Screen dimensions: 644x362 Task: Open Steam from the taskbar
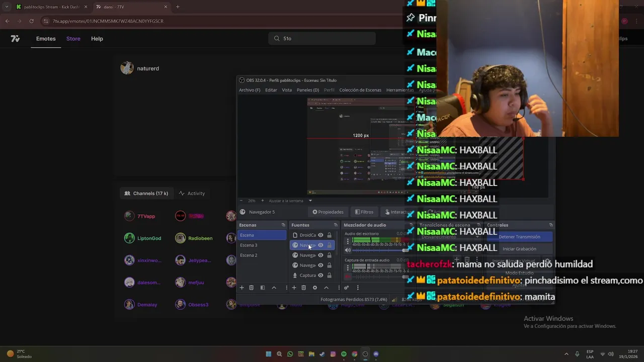[322, 354]
